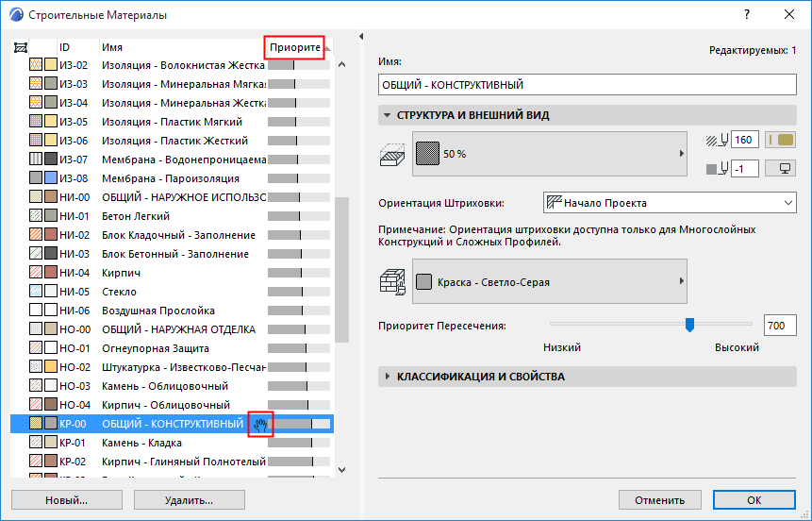Click the Имя text field
812x521 pixels.
(x=588, y=85)
